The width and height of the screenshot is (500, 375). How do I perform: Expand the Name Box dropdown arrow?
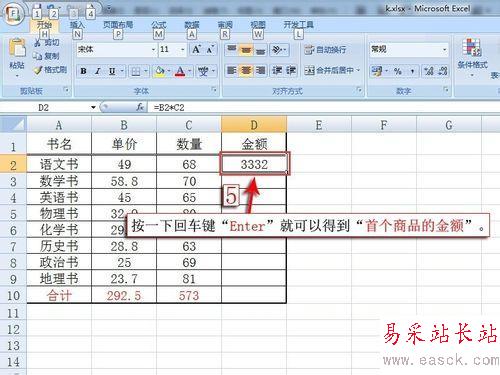[93, 107]
